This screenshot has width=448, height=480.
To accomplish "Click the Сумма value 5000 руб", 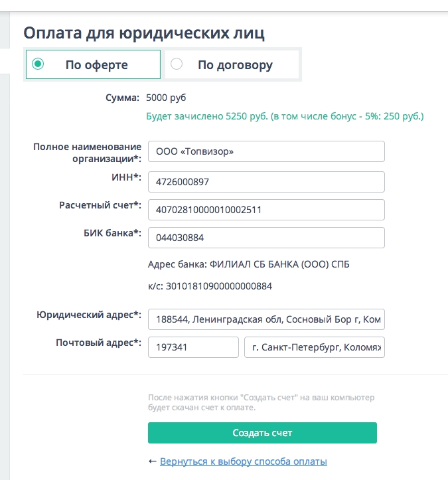I will click(x=166, y=98).
